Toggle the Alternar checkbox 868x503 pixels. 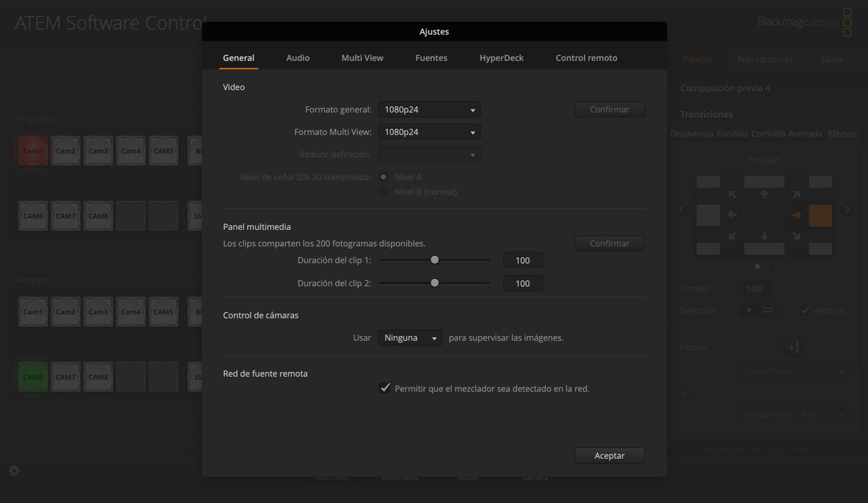pyautogui.click(x=806, y=309)
